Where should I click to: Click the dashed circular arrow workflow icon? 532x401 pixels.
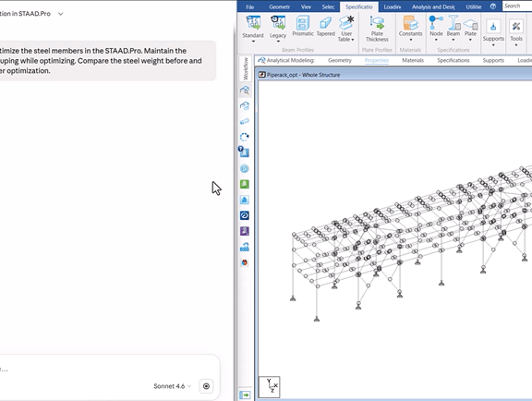[x=245, y=137]
